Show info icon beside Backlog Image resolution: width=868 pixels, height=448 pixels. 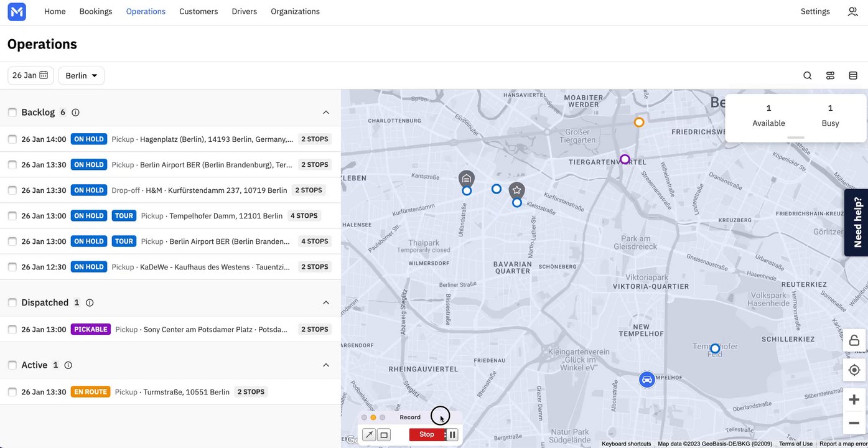75,113
